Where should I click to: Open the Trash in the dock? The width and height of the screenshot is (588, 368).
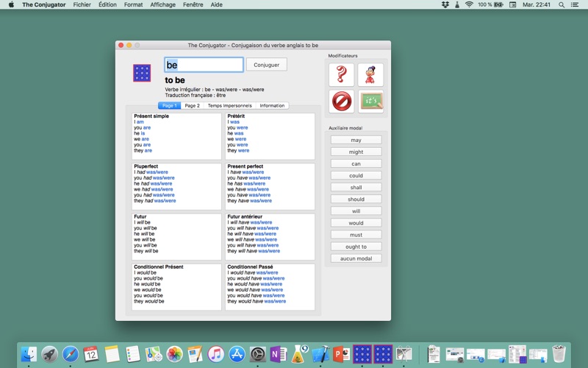pos(559,354)
